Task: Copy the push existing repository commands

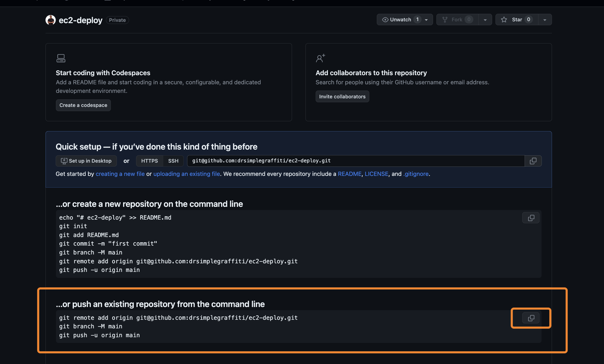Action: 531,318
